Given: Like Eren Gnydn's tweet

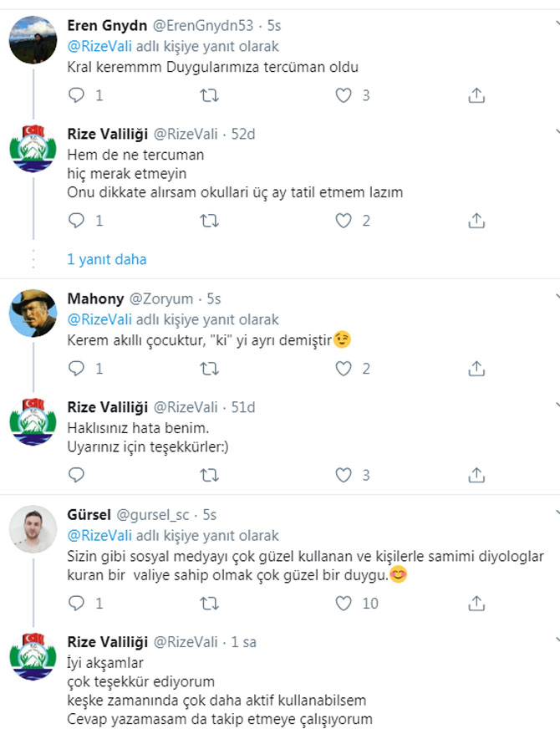Looking at the screenshot, I should [344, 95].
